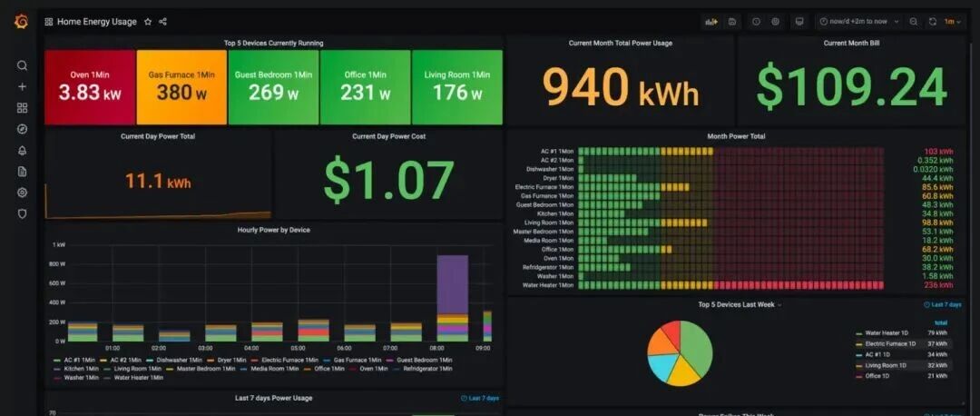Click the document page icon in sidebar
The image size is (980, 416).
(x=22, y=172)
